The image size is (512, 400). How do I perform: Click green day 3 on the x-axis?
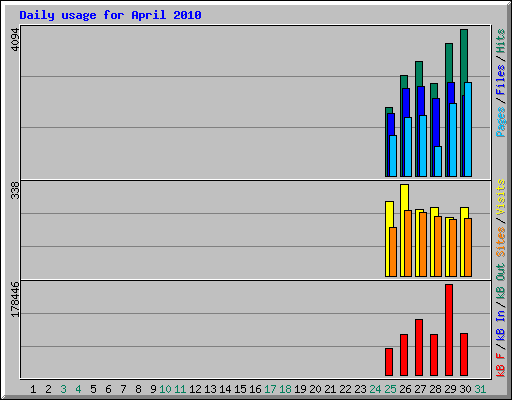(x=63, y=389)
